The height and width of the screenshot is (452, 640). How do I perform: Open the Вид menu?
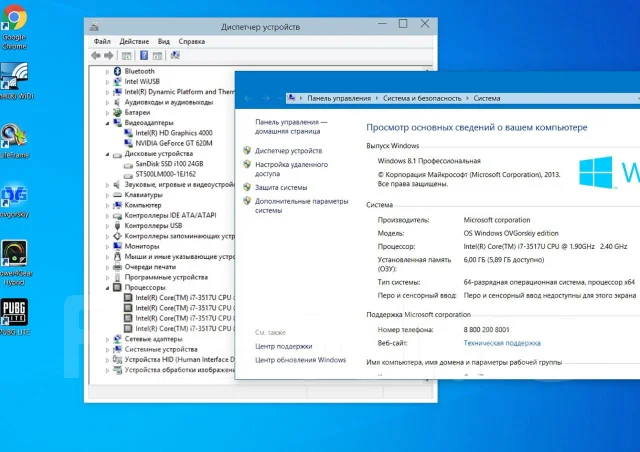pyautogui.click(x=164, y=41)
